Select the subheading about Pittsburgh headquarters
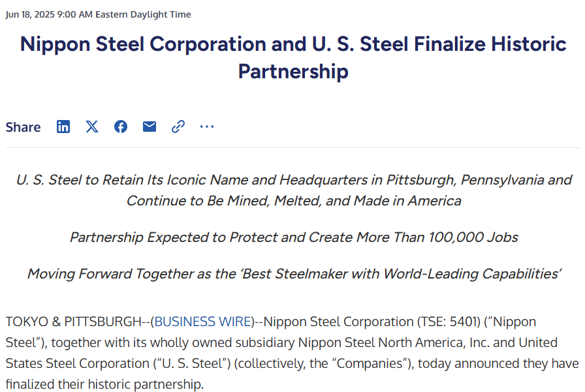This screenshot has height=392, width=585. click(x=294, y=190)
